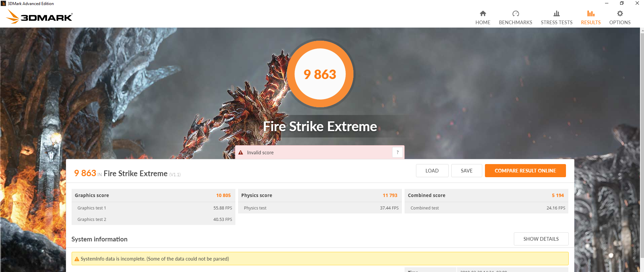Click the Graphics test 1 row
The height and width of the screenshot is (272, 644).
(x=153, y=208)
